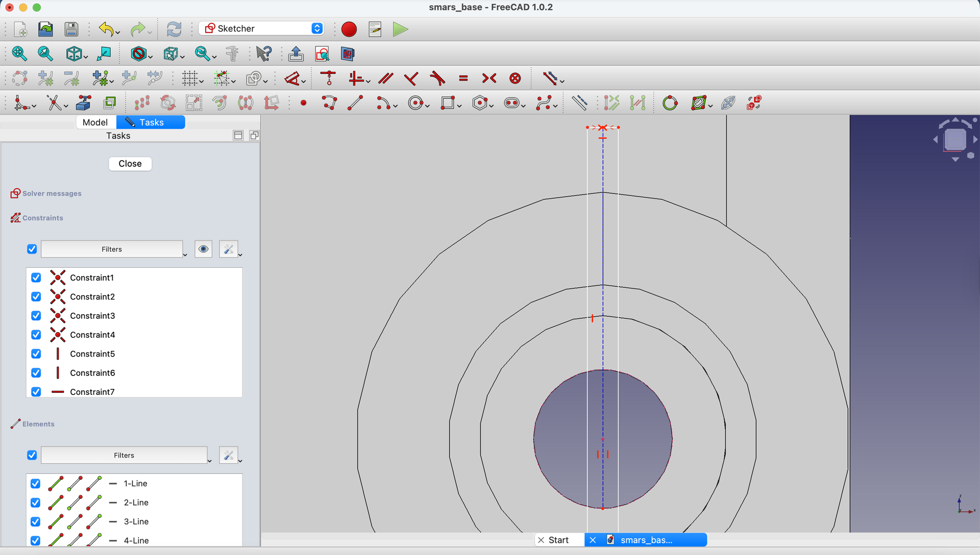This screenshot has height=555, width=980.
Task: Float the Tasks panel with the undock icon
Action: [254, 135]
